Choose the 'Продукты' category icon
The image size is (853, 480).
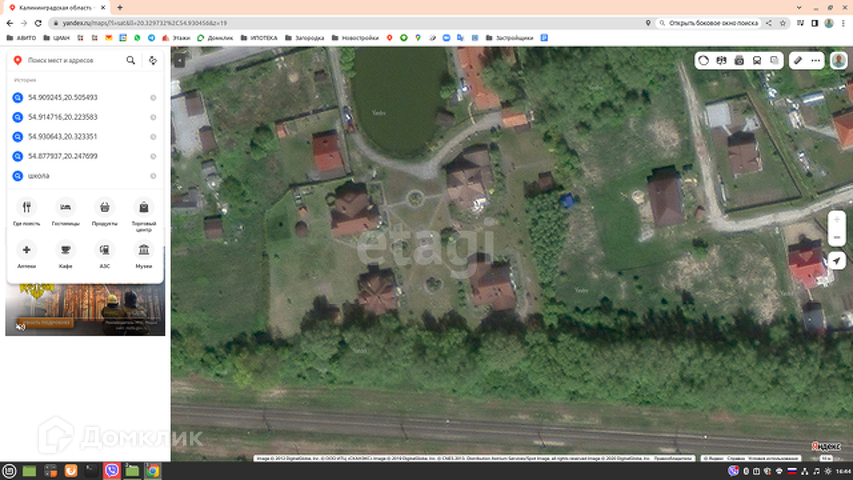click(x=104, y=212)
